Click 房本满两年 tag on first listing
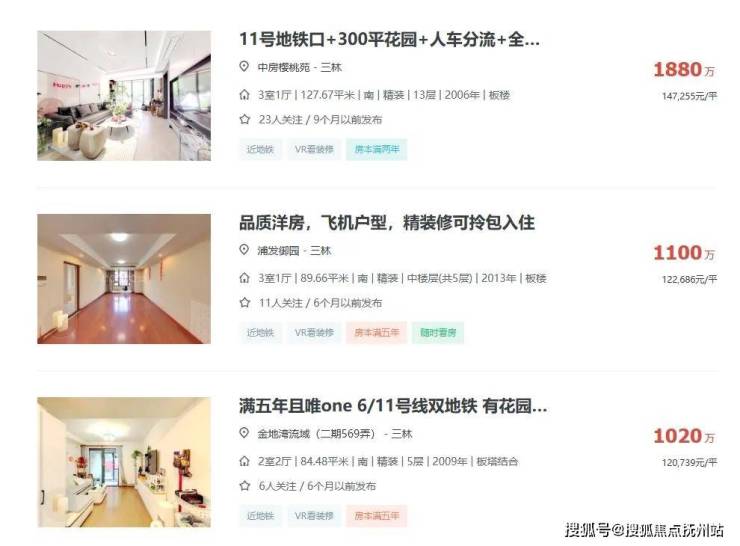This screenshot has height=546, width=740. coord(377,150)
